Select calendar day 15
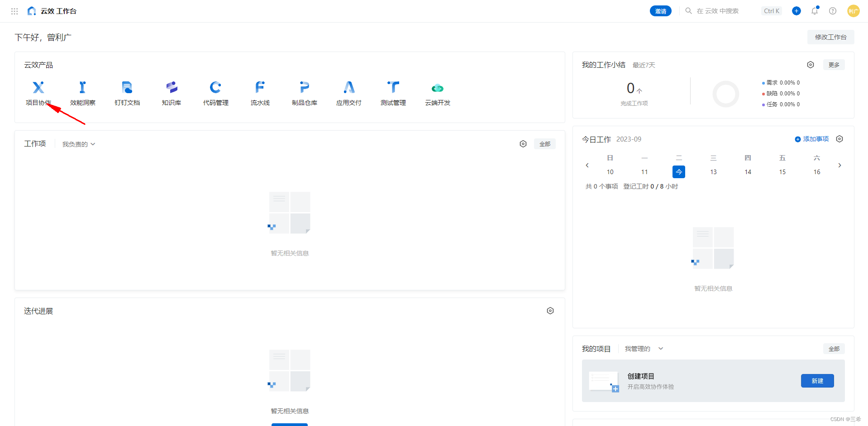 782,172
